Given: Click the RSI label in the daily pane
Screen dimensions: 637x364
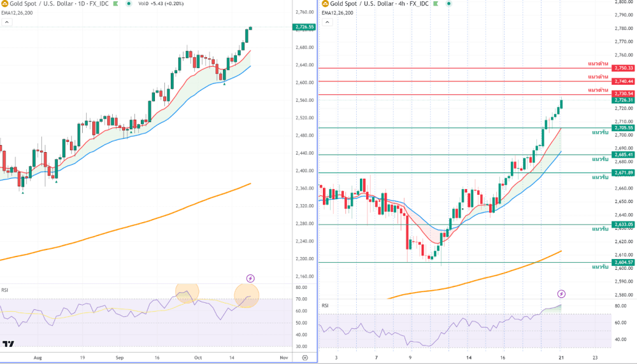Looking at the screenshot, I should pos(5,290).
